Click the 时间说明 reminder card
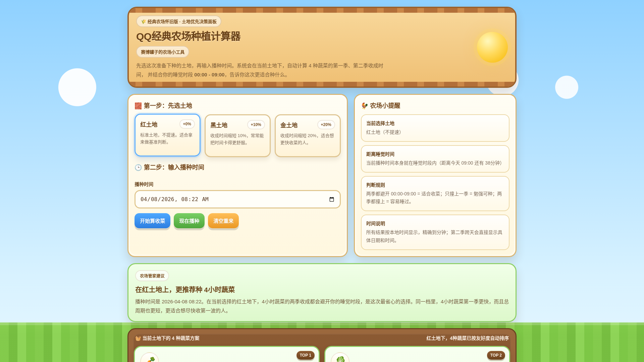 pyautogui.click(x=435, y=232)
